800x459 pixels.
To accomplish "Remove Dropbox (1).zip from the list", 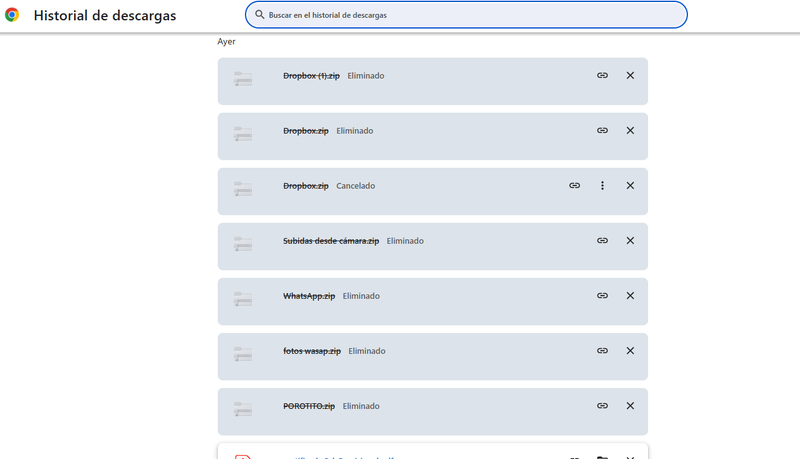I will pos(630,75).
